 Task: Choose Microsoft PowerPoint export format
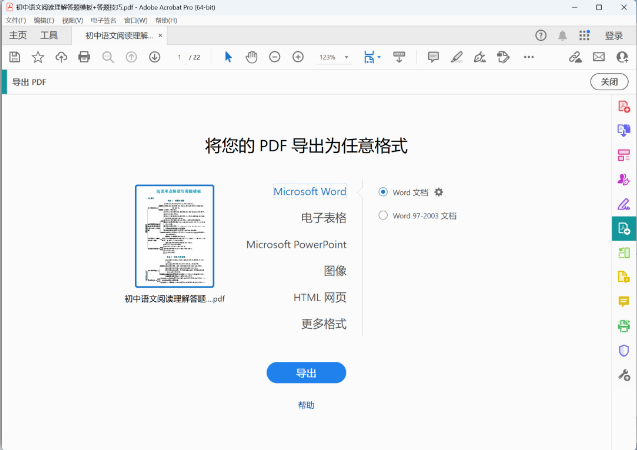click(296, 244)
